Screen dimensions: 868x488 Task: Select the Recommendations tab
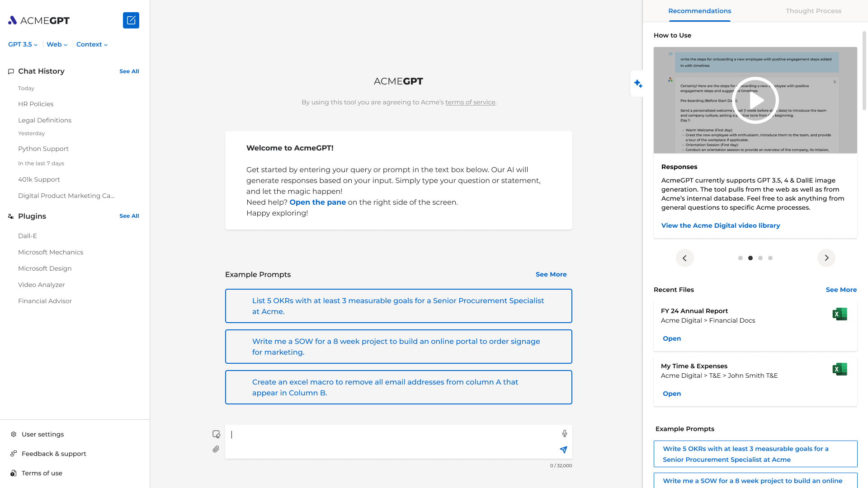point(699,11)
